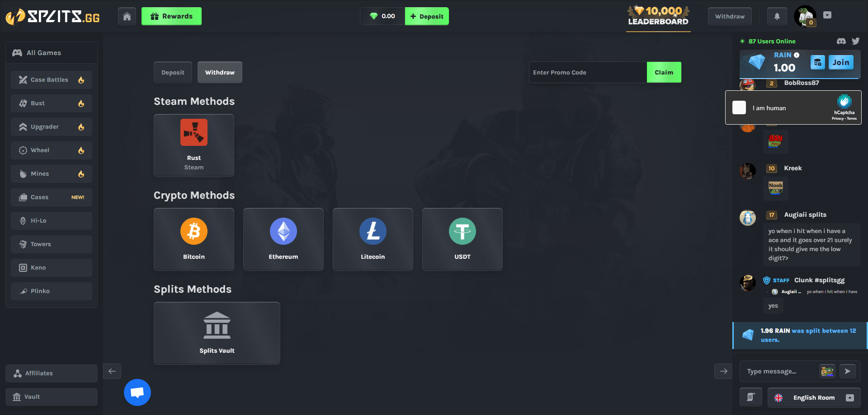Select the Bitcoin method
Image resolution: width=868 pixels, height=415 pixels.
(194, 239)
